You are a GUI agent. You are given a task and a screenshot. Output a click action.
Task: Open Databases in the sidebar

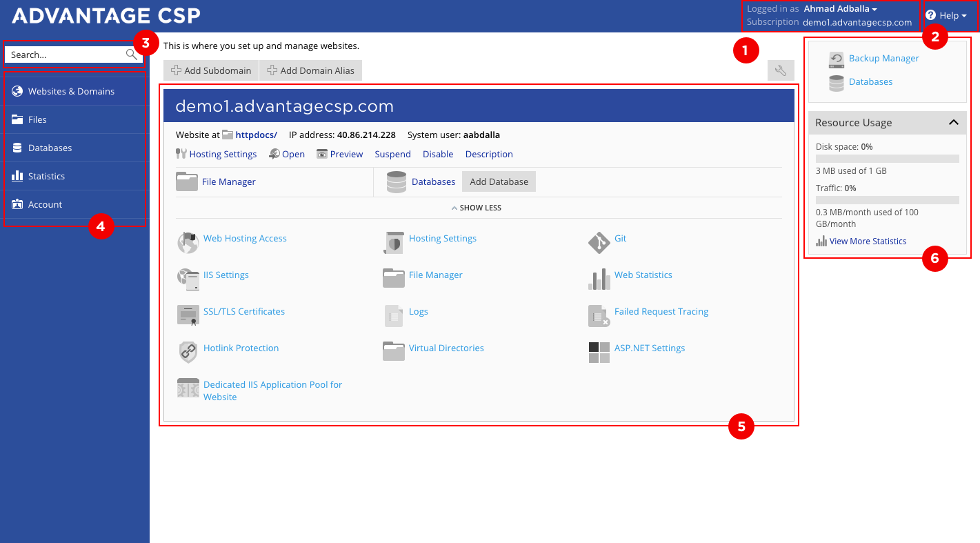click(74, 148)
